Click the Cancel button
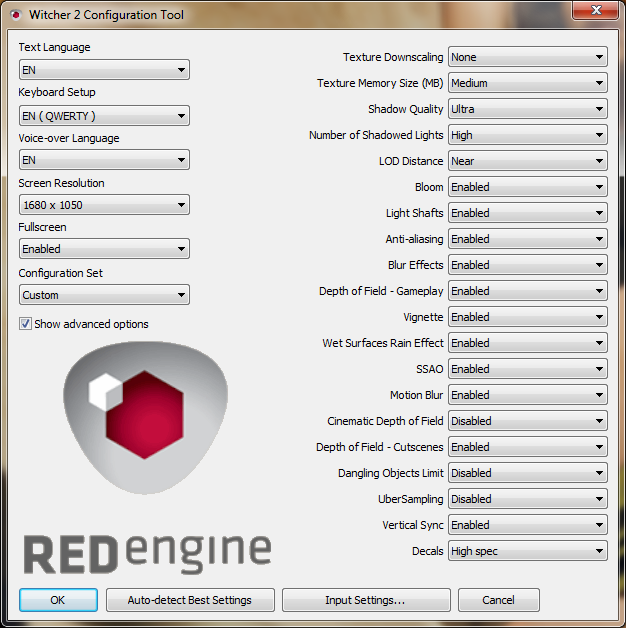 click(x=499, y=600)
